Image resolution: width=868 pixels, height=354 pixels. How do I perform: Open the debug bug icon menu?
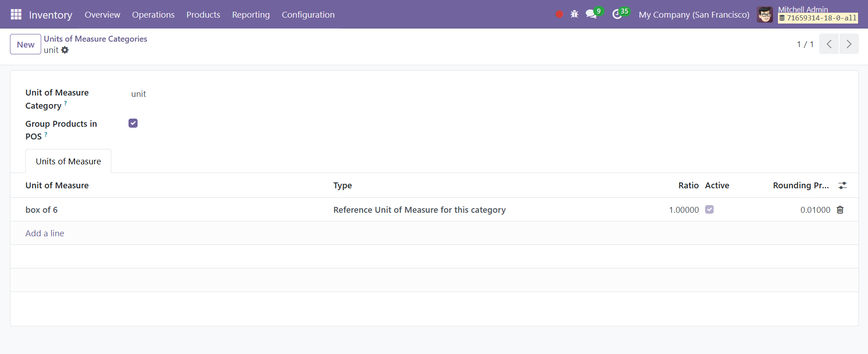pos(574,14)
